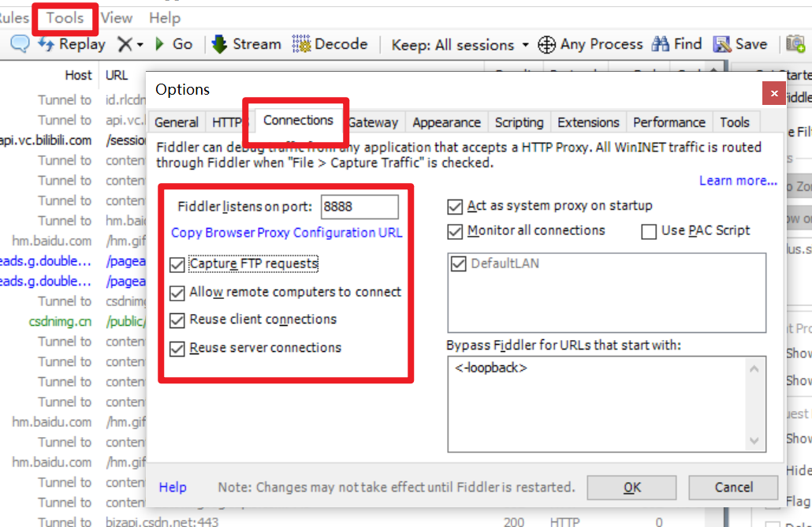Image resolution: width=812 pixels, height=527 pixels.
Task: Uncheck Reuse server connections
Action: point(177,348)
